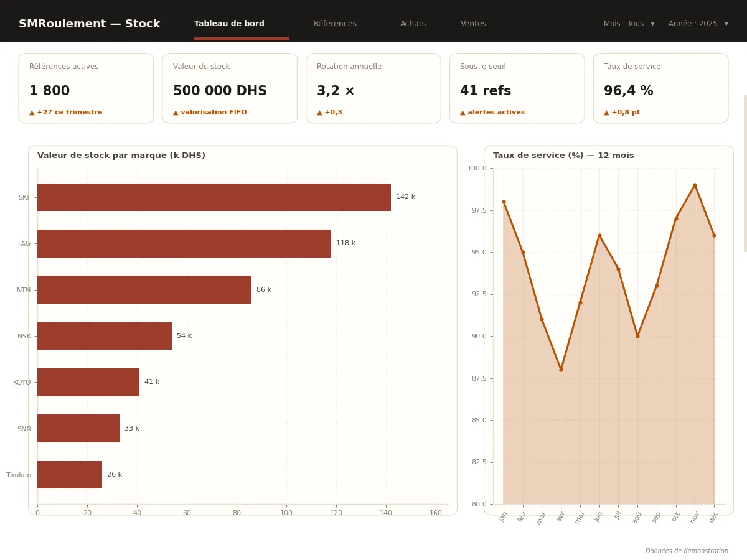Click the 33 k value label
Viewport: 747px width, 560px height.
pos(132,429)
